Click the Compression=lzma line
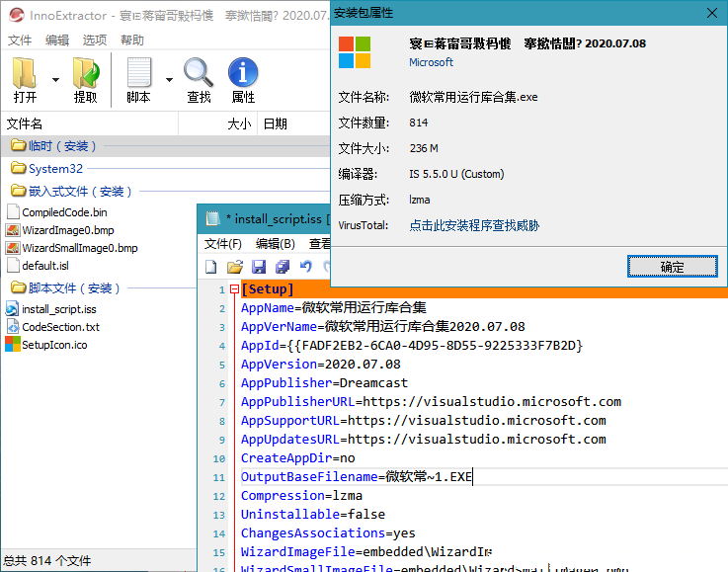This screenshot has height=572, width=728. tap(301, 496)
